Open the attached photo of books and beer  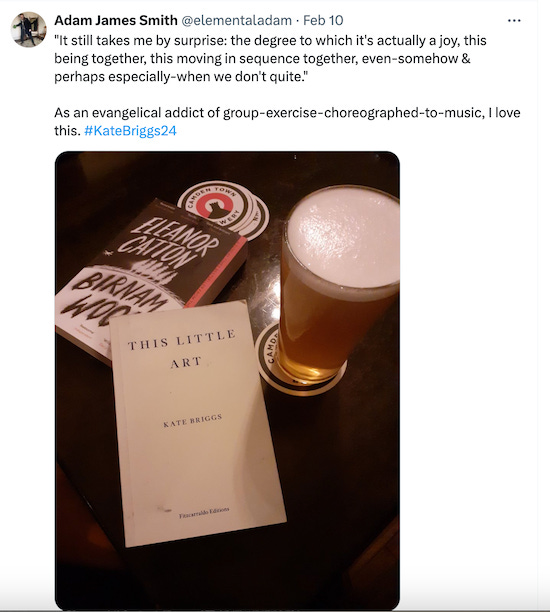click(x=227, y=380)
